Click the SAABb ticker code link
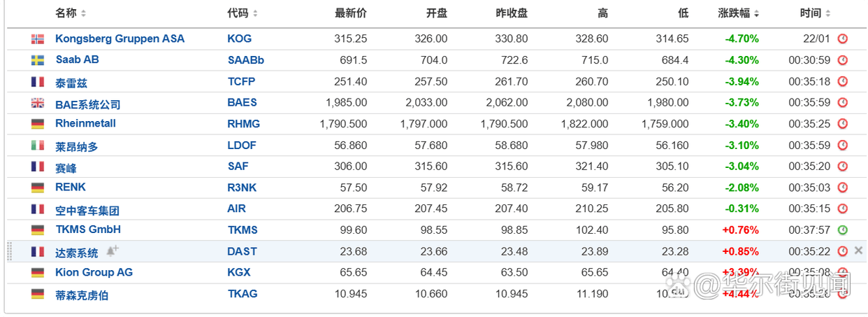The image size is (868, 317). tap(246, 60)
